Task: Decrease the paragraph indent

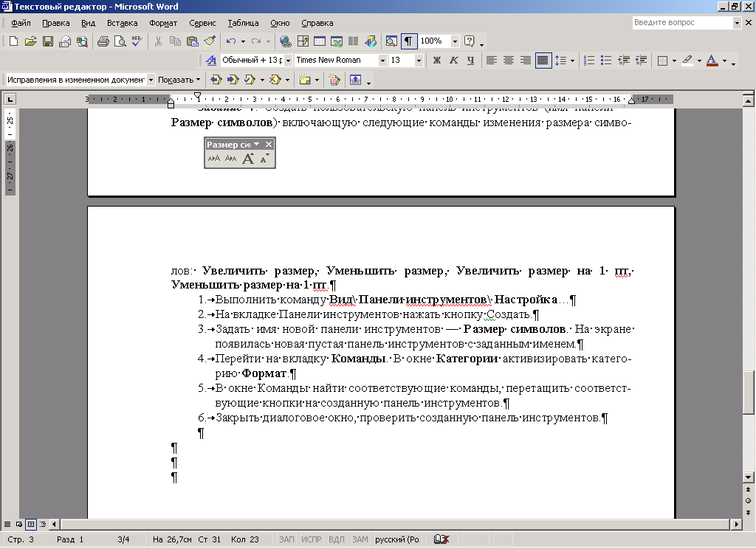Action: pos(624,61)
